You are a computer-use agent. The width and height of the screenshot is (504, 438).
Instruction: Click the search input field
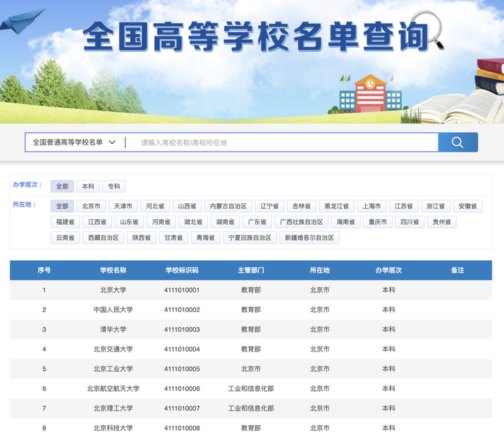click(284, 143)
